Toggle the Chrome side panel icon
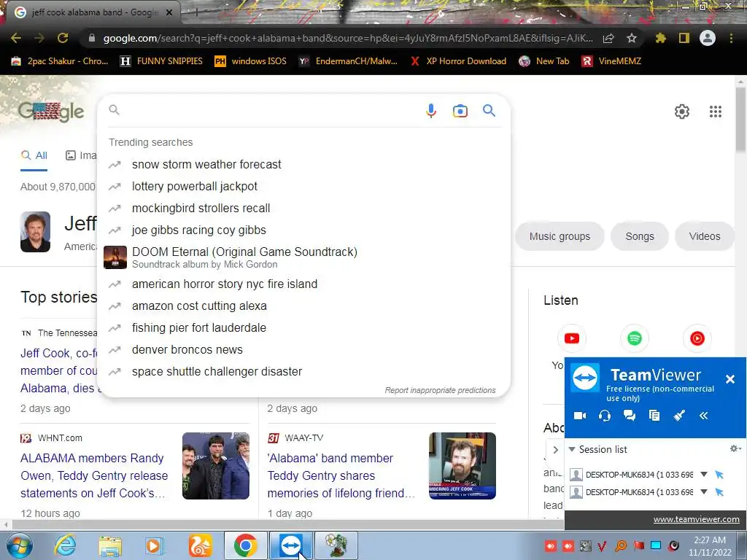The height and width of the screenshot is (560, 747). coord(684,38)
